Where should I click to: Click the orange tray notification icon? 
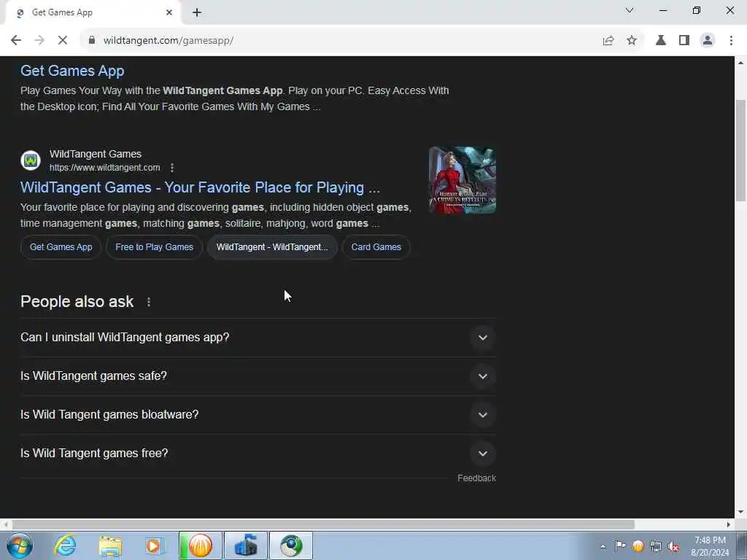(x=638, y=545)
